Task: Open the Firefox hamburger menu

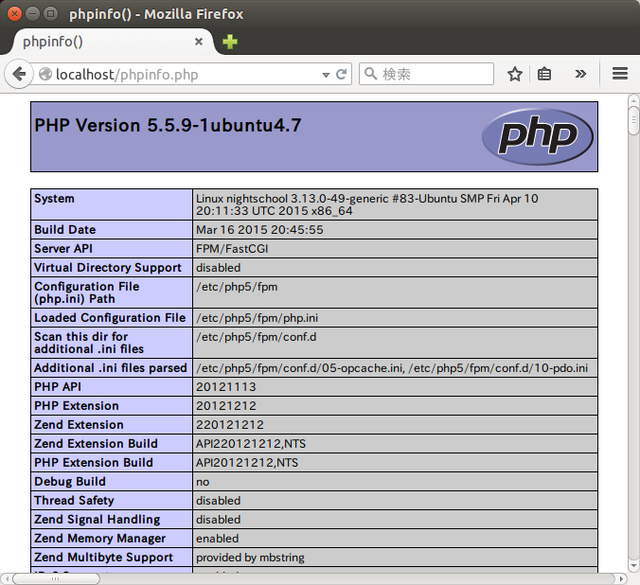Action: pos(620,74)
